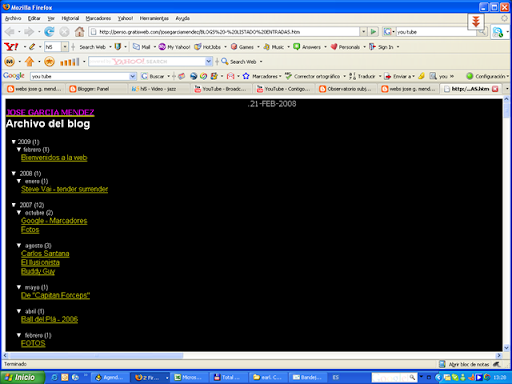Collapse the agosto (3) month
This screenshot has height=384, width=512.
19,245
